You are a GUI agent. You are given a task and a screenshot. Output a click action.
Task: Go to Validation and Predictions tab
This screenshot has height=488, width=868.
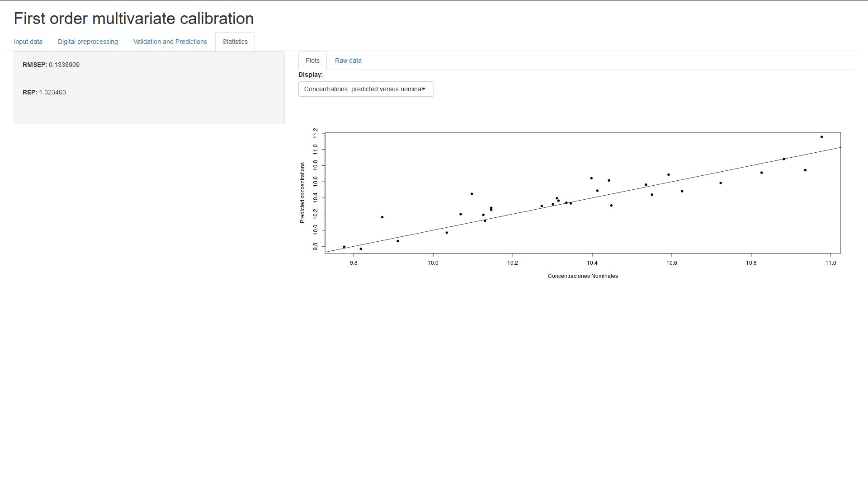pyautogui.click(x=170, y=42)
